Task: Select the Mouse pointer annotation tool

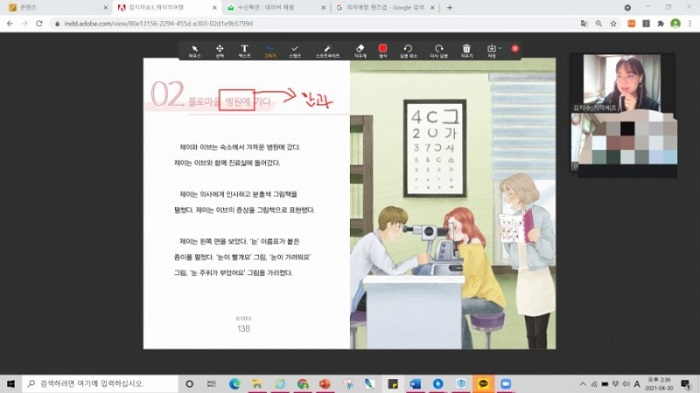Action: pos(195,51)
